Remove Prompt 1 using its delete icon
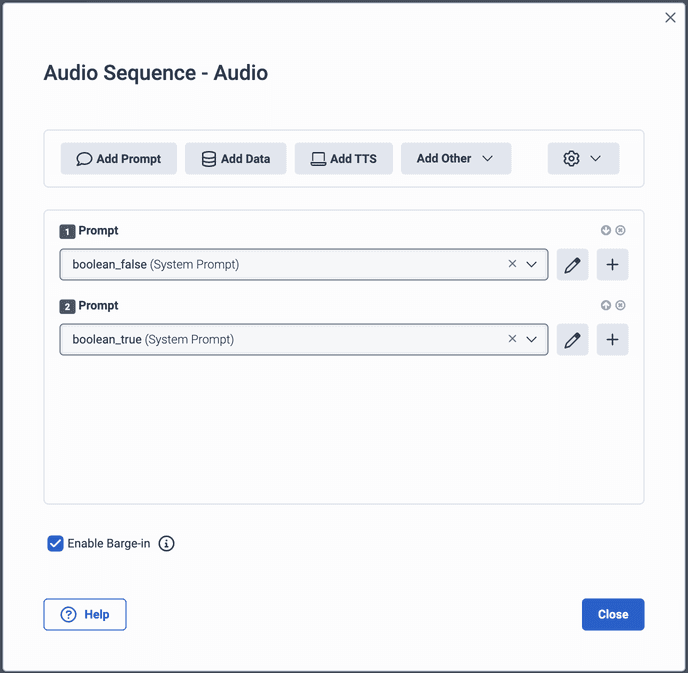688x673 pixels. pyautogui.click(x=620, y=230)
